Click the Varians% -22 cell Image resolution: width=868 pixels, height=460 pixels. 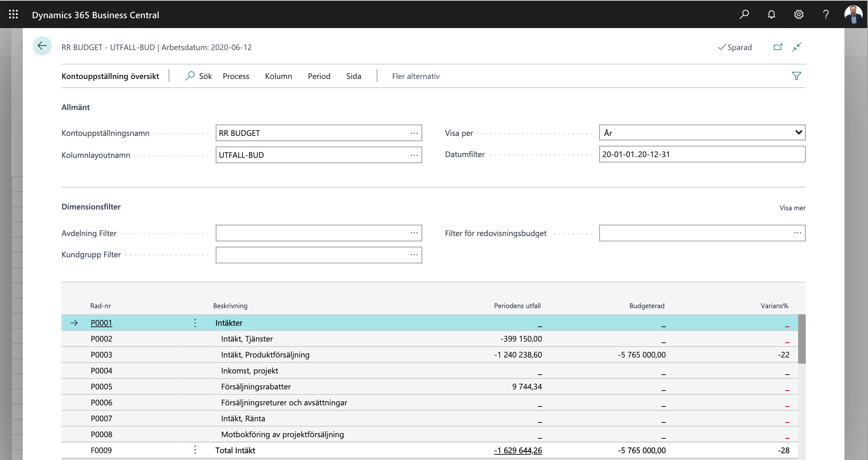(x=783, y=354)
